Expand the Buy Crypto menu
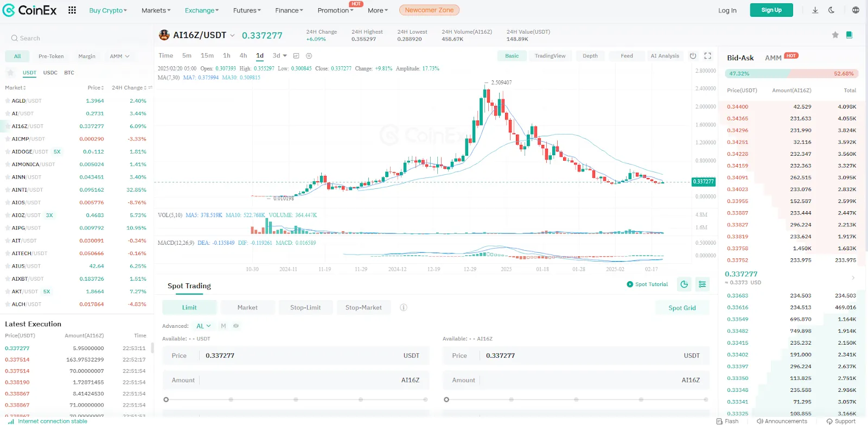Viewport: 868px width, 425px height. [108, 10]
